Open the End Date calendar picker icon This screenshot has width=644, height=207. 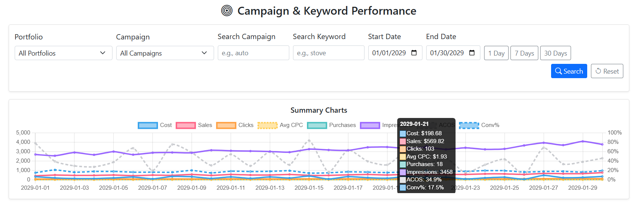click(x=472, y=53)
